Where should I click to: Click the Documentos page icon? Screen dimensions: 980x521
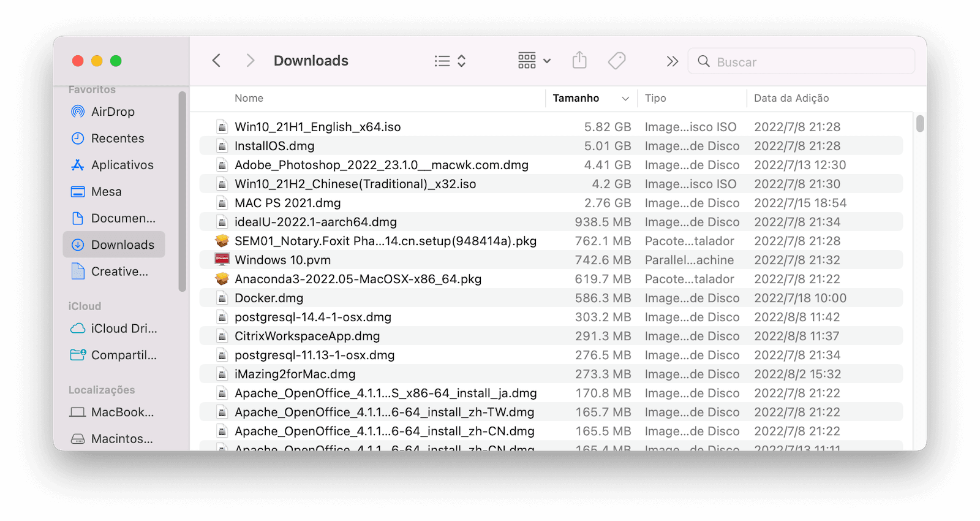click(78, 218)
